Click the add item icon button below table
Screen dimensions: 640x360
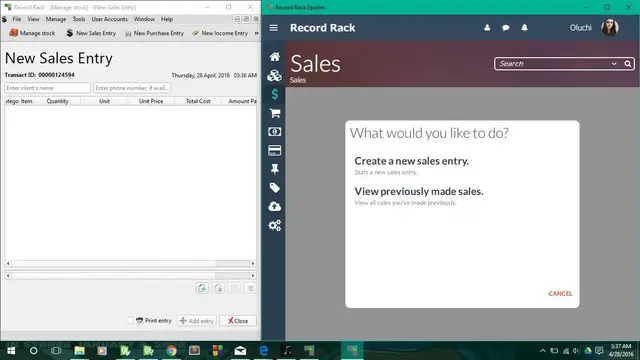tap(202, 288)
